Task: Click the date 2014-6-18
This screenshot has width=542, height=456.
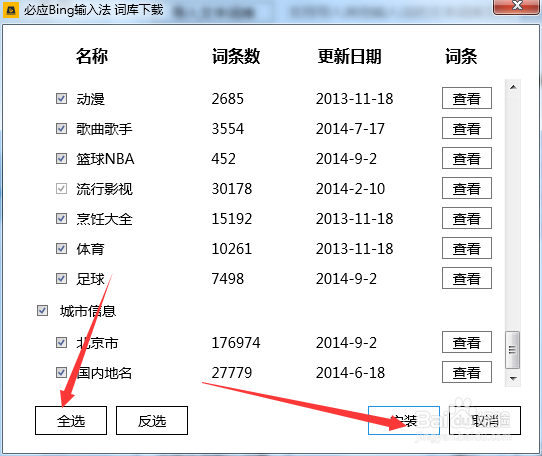Action: click(351, 373)
